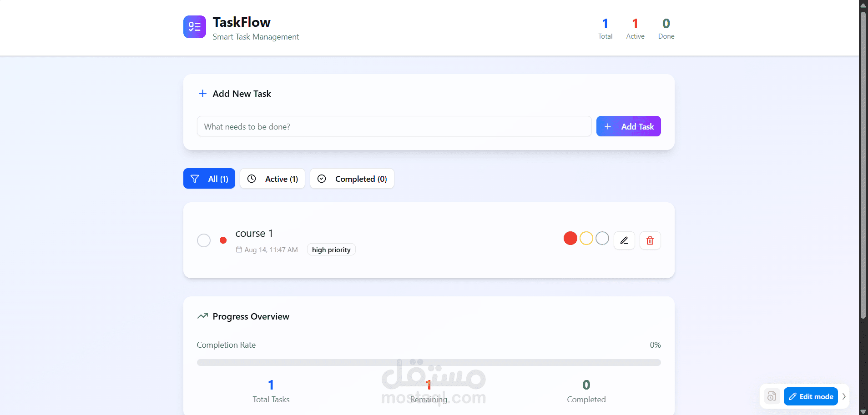868x415 pixels.
Task: Click the funnel icon inside the All filter
Action: [195, 178]
